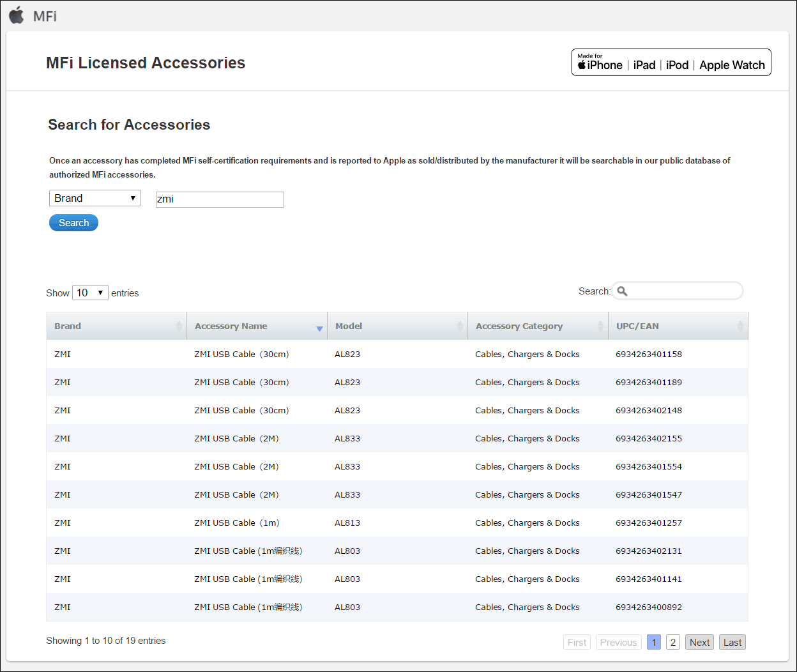Image resolution: width=797 pixels, height=672 pixels.
Task: Go to the Next results page
Action: 699,643
